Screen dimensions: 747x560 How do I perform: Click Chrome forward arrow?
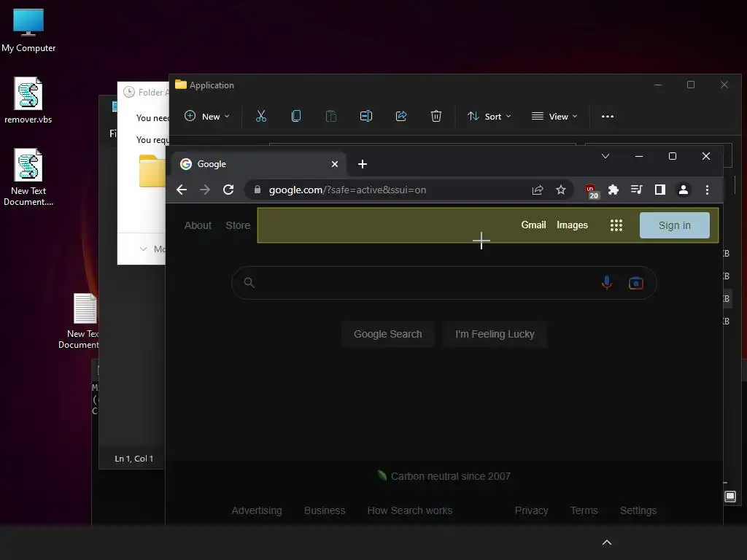coord(205,190)
